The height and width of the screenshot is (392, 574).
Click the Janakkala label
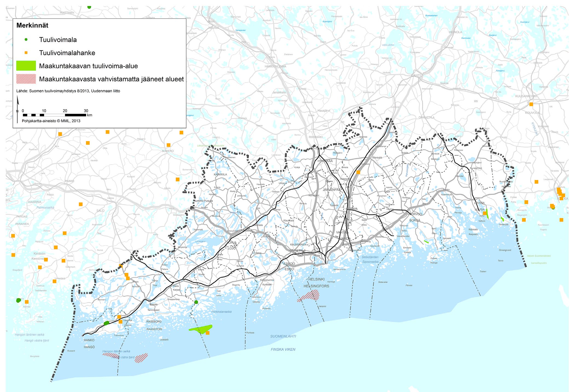tap(279, 92)
